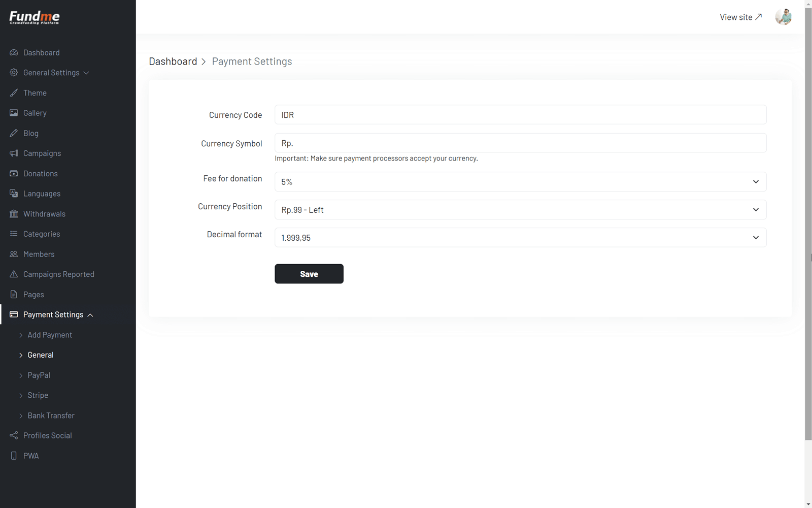The image size is (812, 508).
Task: Click the Gallery image icon
Action: (x=14, y=113)
